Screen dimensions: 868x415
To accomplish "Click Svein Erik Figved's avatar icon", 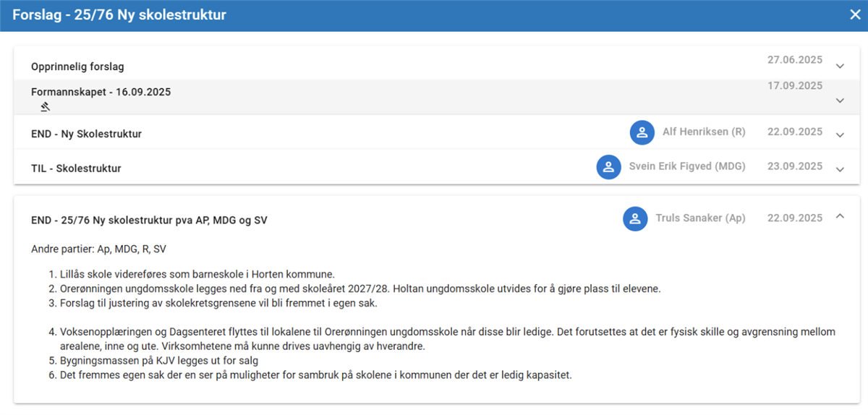I will coord(608,166).
